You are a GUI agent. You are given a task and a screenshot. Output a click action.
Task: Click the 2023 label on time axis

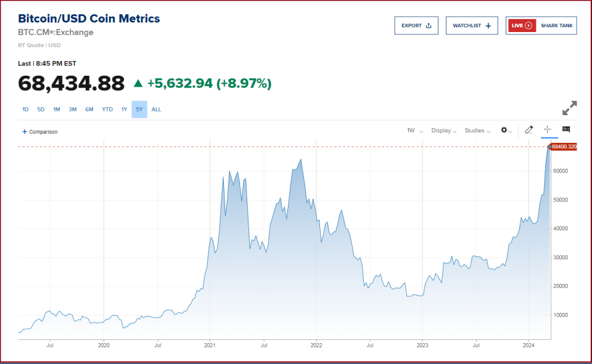coord(422,345)
